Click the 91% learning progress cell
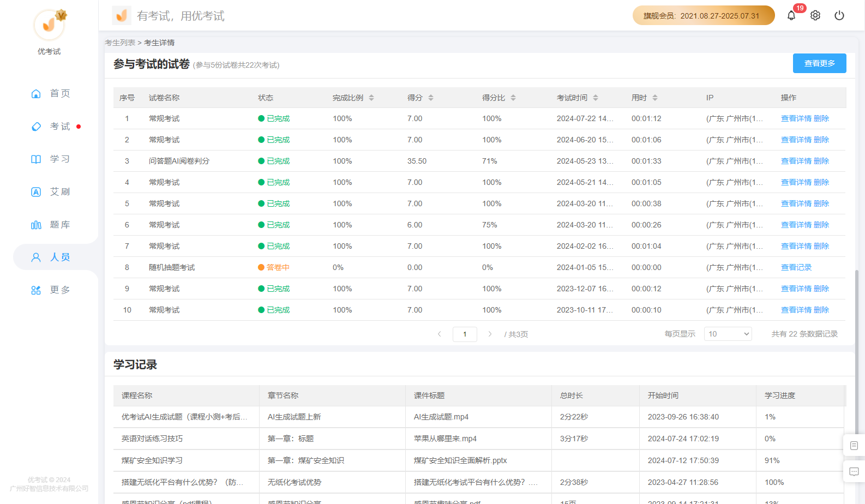This screenshot has height=504, width=865. pyautogui.click(x=772, y=460)
